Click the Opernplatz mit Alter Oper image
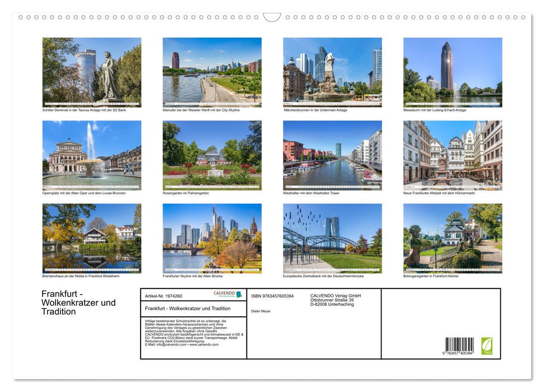Screen dimensions: 544x392 point(92,155)
